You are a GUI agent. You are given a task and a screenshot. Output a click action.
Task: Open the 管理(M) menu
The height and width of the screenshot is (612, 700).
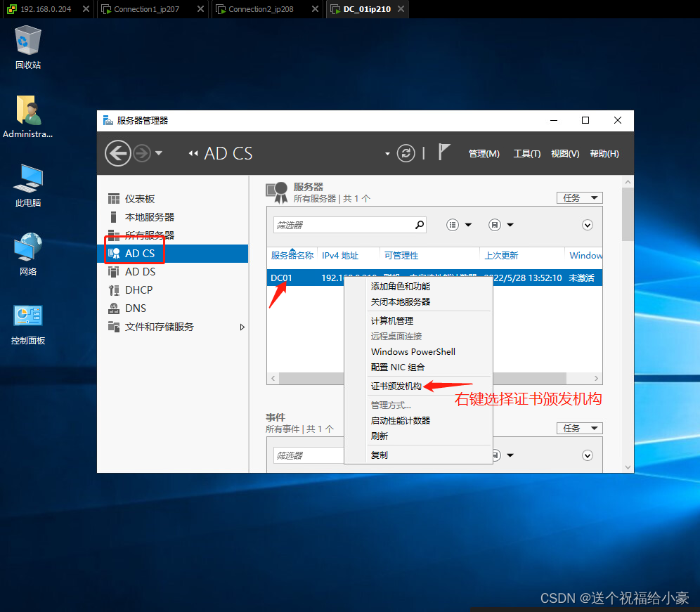coord(484,153)
